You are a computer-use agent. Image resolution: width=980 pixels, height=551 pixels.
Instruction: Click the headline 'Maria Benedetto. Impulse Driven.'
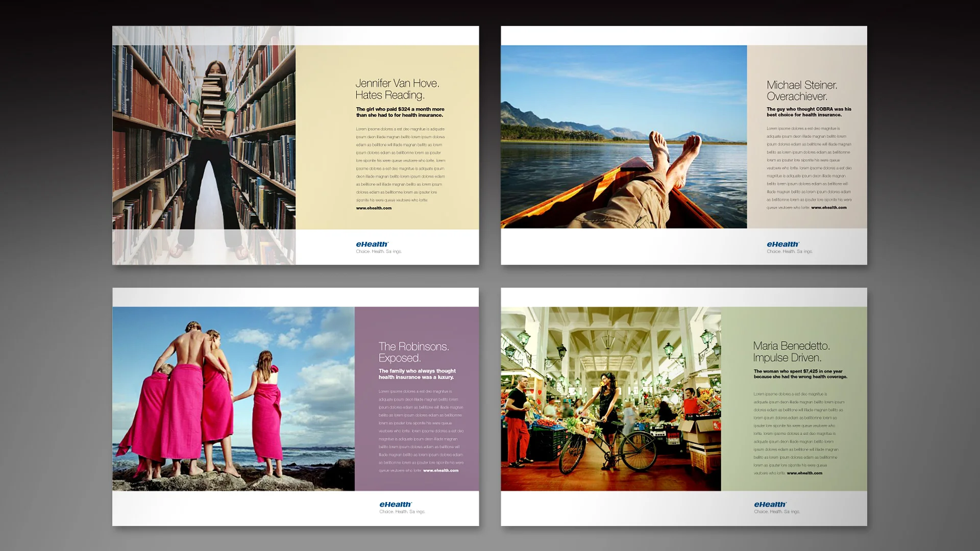pos(792,352)
